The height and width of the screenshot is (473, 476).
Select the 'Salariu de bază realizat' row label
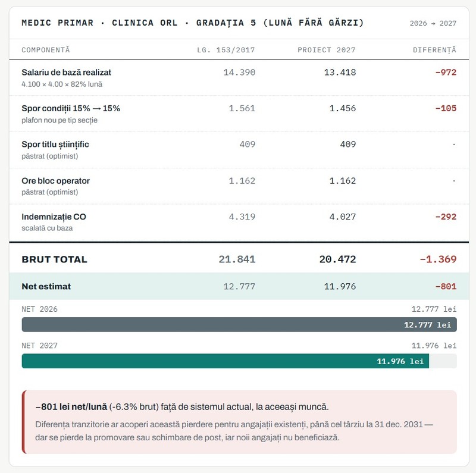coord(66,72)
